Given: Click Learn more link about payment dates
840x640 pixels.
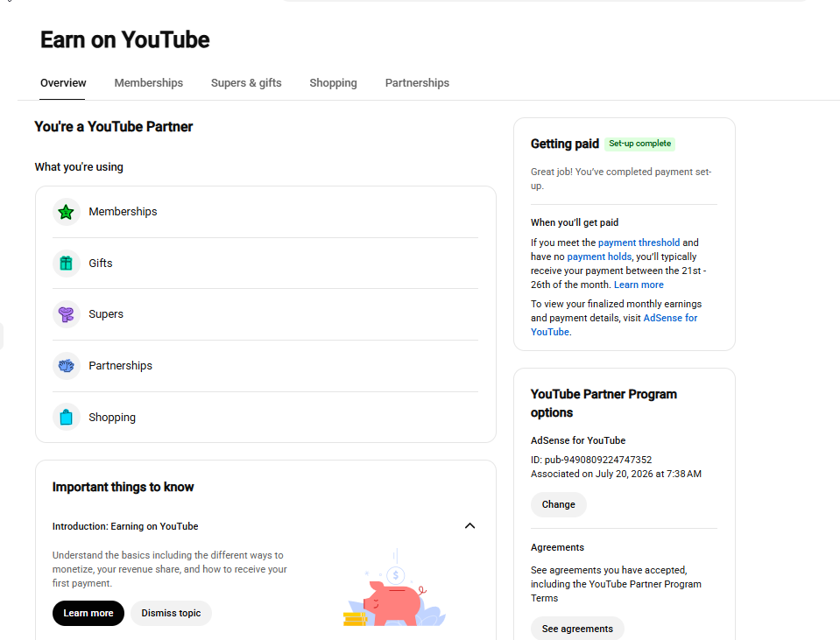Looking at the screenshot, I should (639, 285).
